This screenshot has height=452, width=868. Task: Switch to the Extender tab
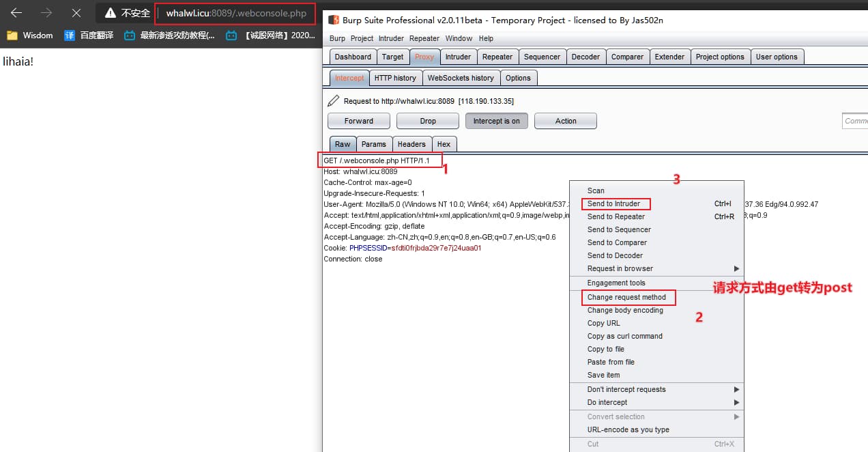click(x=669, y=57)
